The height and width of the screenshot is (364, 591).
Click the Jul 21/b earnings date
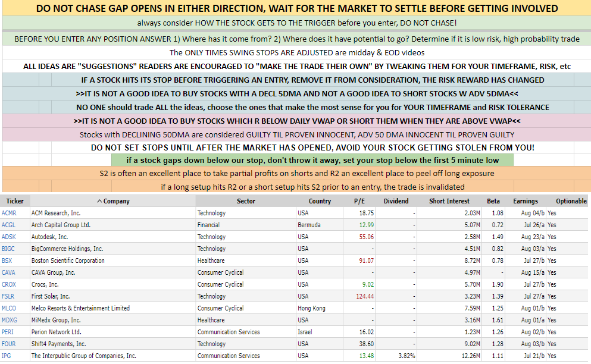pyautogui.click(x=534, y=356)
